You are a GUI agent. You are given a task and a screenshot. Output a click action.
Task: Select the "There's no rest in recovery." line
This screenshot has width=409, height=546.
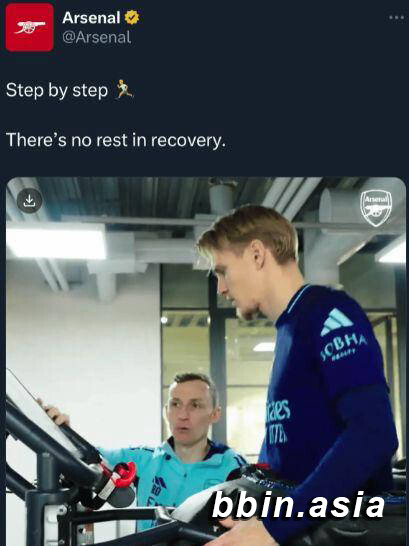point(116,140)
